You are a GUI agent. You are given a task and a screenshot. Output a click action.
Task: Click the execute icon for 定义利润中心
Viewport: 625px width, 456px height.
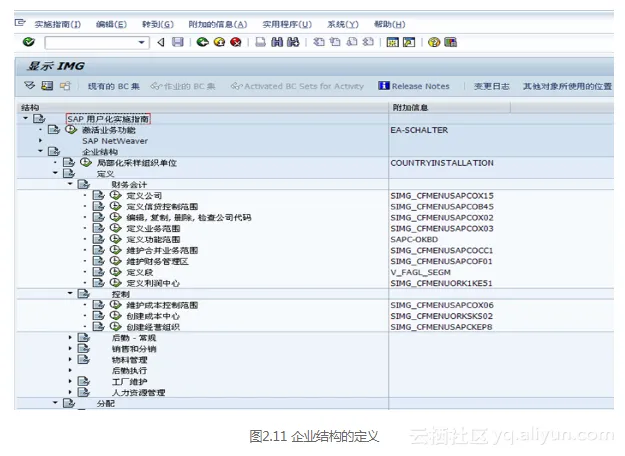coord(116,283)
